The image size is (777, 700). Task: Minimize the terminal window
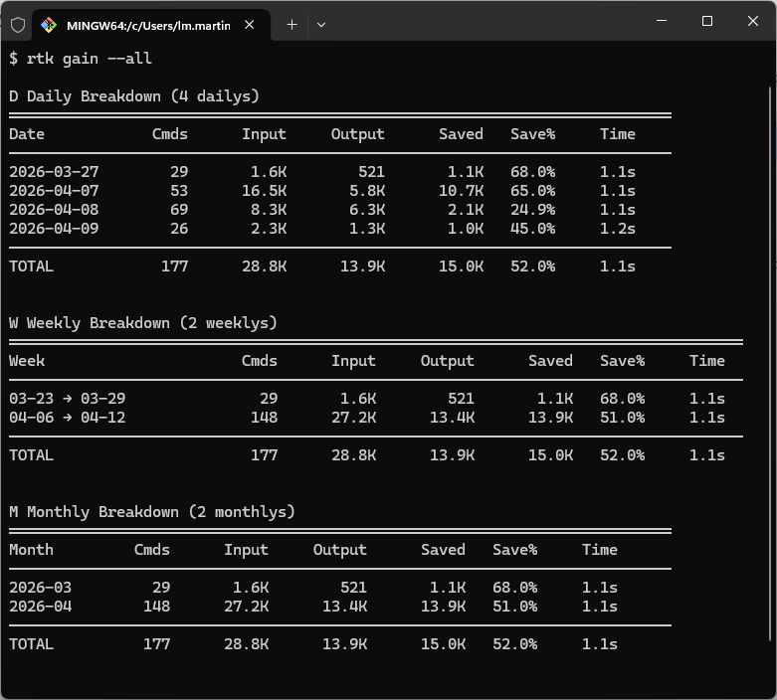pos(661,21)
